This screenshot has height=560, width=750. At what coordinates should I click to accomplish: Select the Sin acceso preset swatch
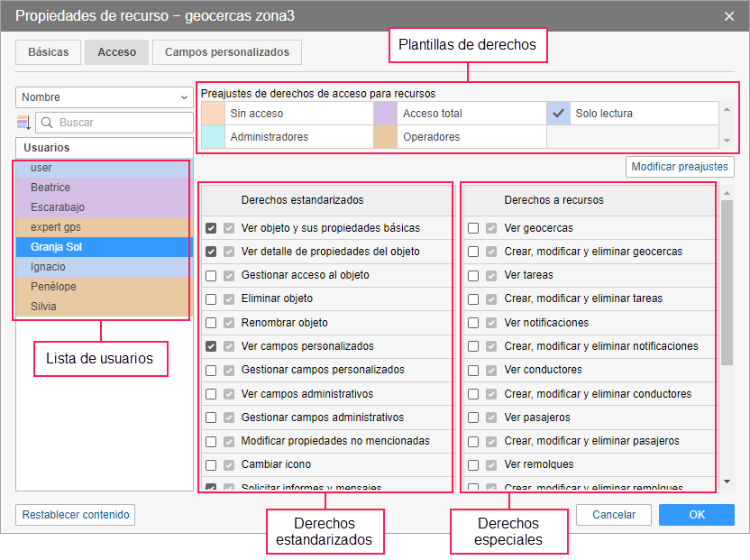(x=213, y=114)
